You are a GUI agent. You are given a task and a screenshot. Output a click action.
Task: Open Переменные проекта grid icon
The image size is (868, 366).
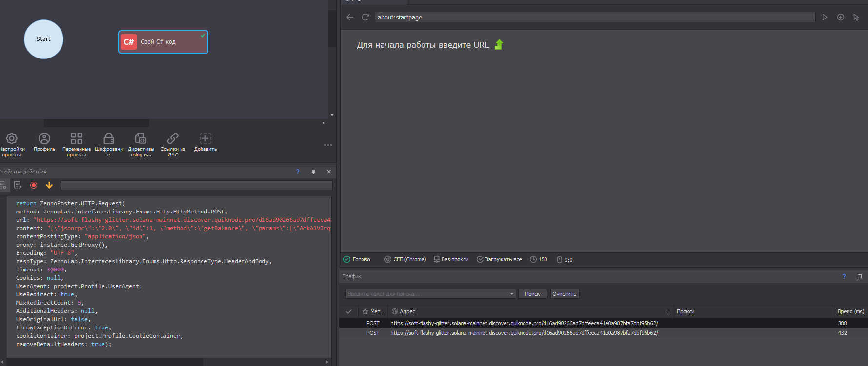click(x=77, y=139)
